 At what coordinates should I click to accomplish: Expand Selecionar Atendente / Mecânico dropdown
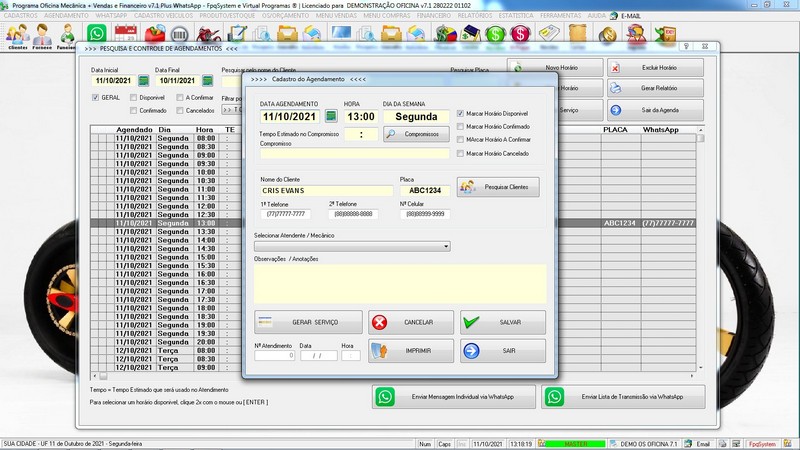[446, 246]
